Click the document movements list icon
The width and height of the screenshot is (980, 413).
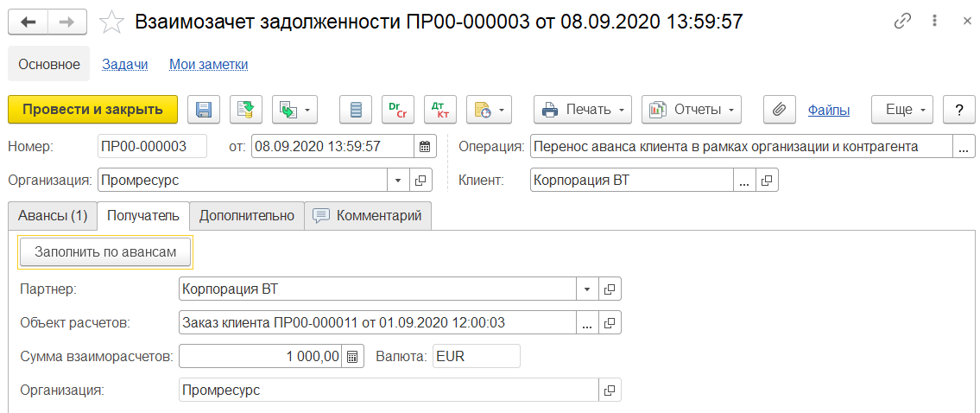point(356,110)
